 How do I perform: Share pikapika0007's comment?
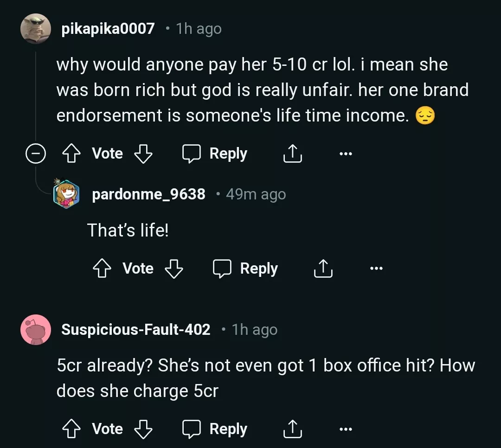292,154
